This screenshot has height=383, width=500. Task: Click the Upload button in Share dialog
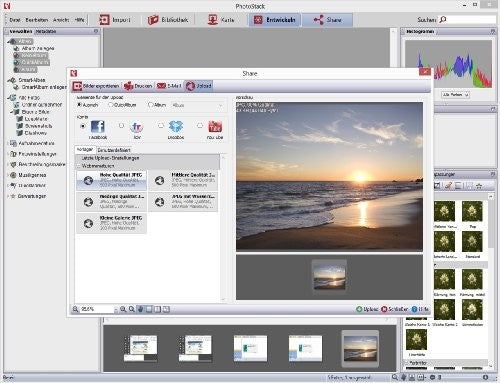point(367,309)
